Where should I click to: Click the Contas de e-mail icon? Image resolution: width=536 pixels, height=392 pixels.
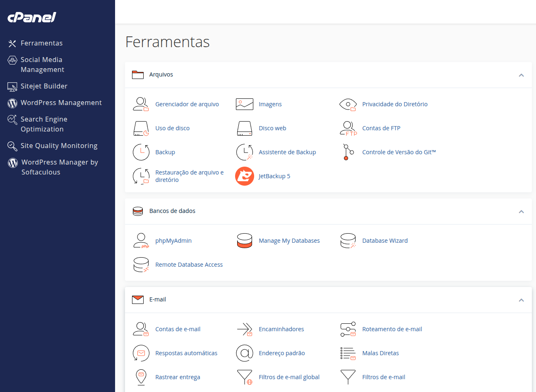tap(141, 329)
